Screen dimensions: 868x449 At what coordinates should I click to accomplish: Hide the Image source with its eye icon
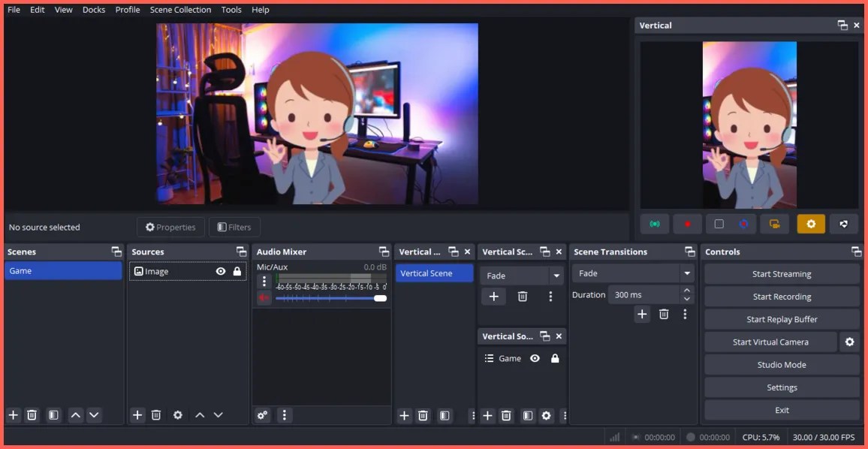(221, 272)
